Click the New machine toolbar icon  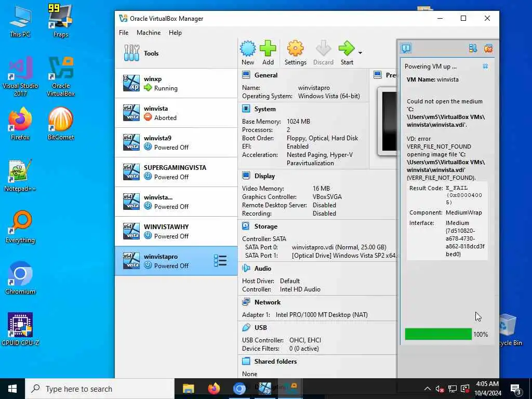coord(248,49)
